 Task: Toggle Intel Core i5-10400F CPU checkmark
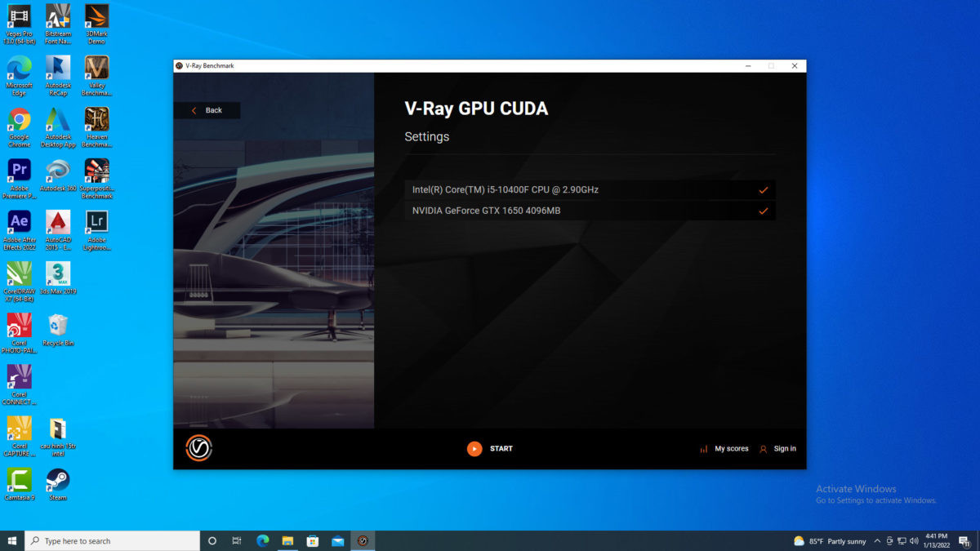(764, 190)
